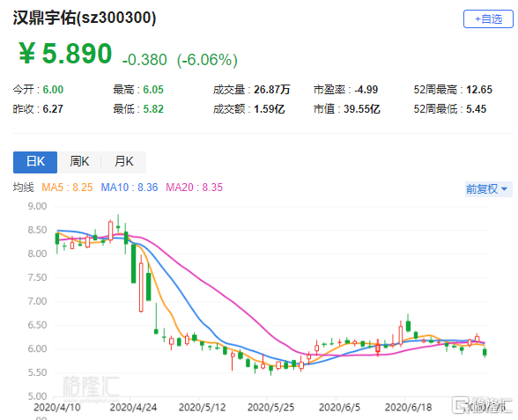518x420 pixels.
Task: Click the MA5 : 8.25 indicator label
Action: (x=67, y=188)
